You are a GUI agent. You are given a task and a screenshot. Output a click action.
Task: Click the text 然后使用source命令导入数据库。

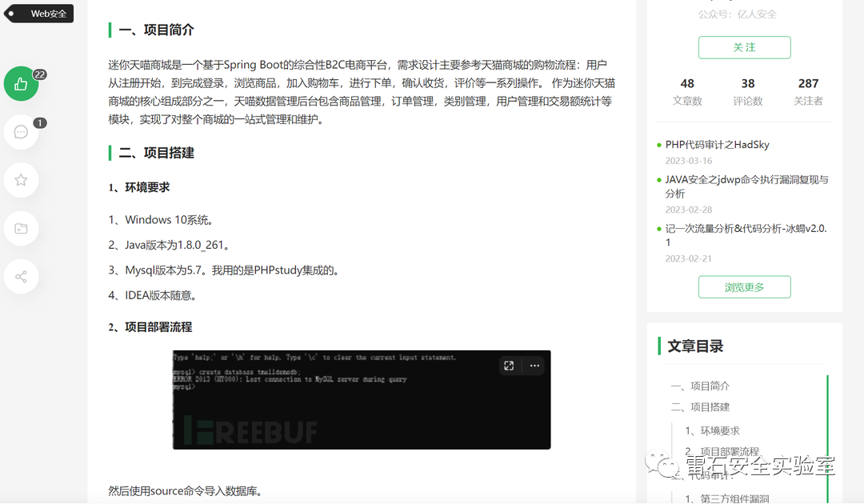185,490
